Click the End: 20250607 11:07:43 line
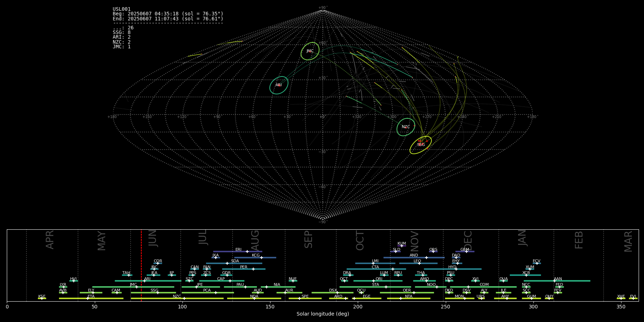This screenshot has height=322, width=644. [x=168, y=19]
